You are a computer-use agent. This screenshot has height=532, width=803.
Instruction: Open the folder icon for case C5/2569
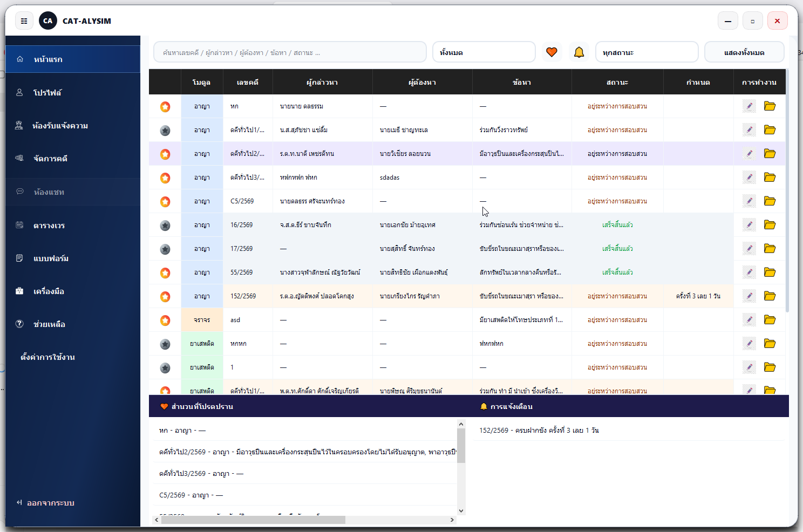(770, 201)
